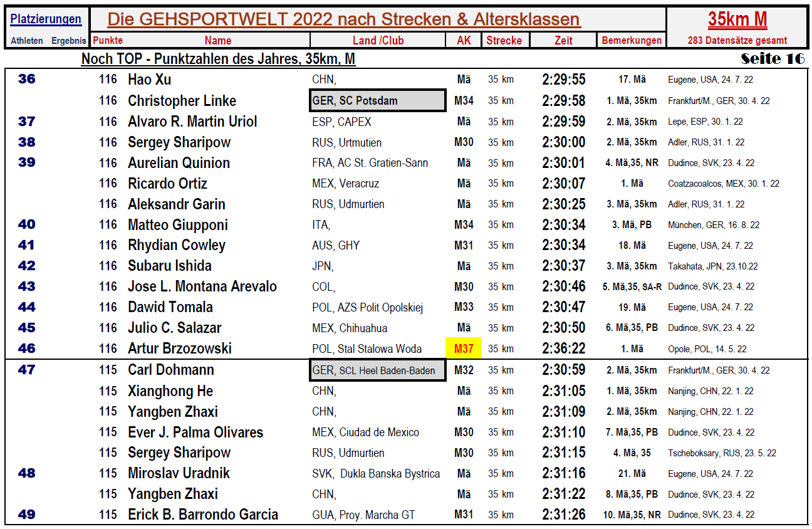
Task: Select Ever J. Palma Olivares
Action: [x=195, y=432]
